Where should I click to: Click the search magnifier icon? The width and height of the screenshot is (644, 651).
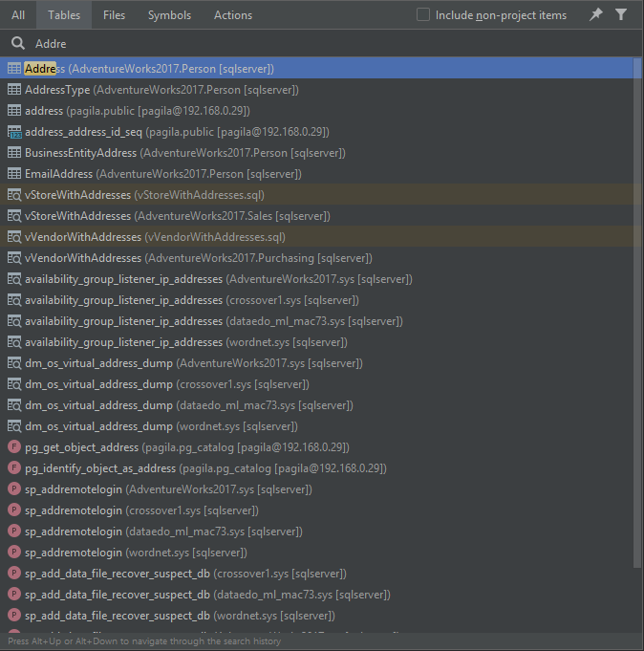[x=18, y=44]
